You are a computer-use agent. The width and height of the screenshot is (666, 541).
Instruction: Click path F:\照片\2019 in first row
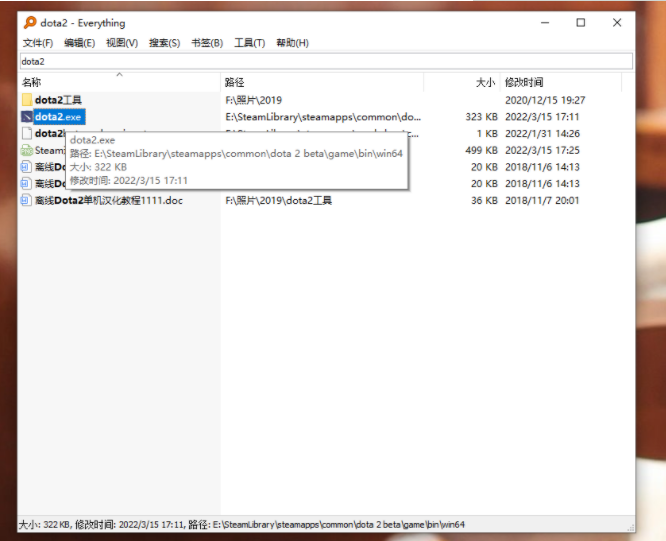(254, 100)
